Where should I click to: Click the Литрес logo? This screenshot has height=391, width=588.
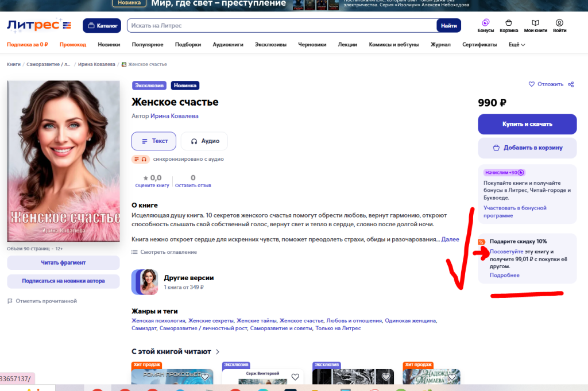click(39, 25)
